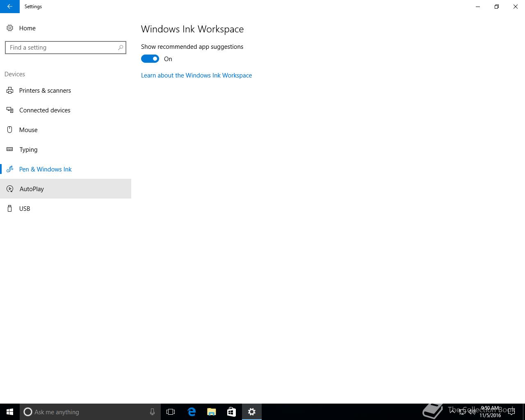
Task: Select the Pen & Windows Ink pen icon
Action: (x=10, y=169)
